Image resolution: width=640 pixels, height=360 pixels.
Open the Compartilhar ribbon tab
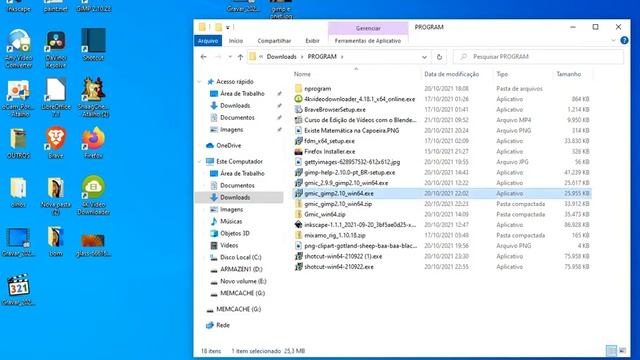point(274,41)
